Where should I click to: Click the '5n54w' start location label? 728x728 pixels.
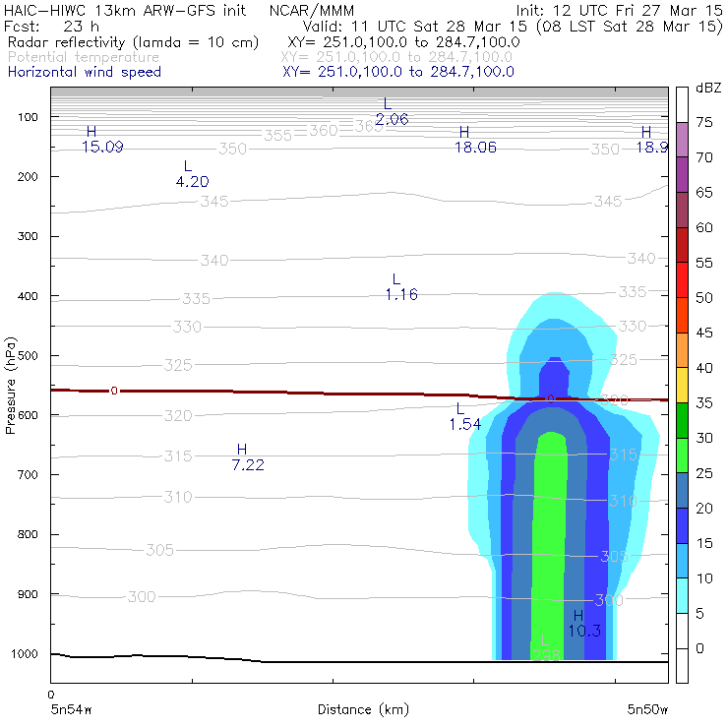click(x=71, y=709)
